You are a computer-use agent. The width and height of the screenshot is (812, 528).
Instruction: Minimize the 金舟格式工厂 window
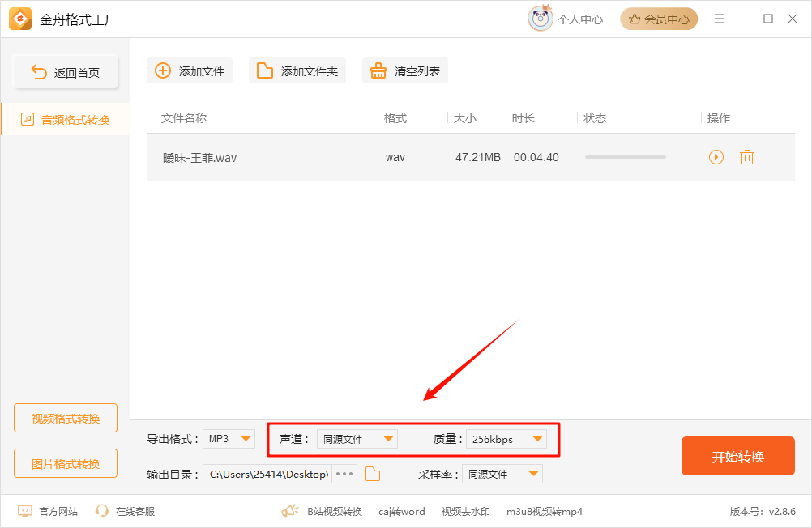(x=744, y=19)
